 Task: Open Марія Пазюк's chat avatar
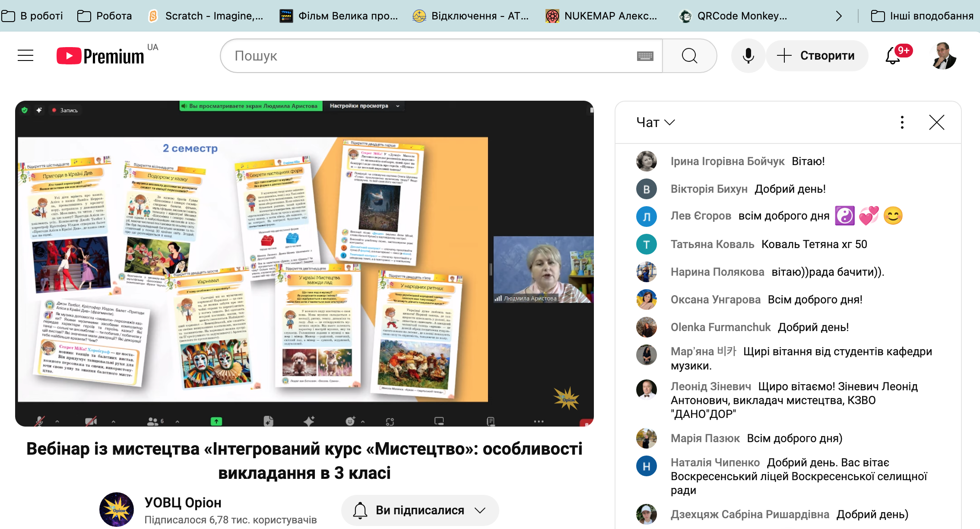[647, 438]
